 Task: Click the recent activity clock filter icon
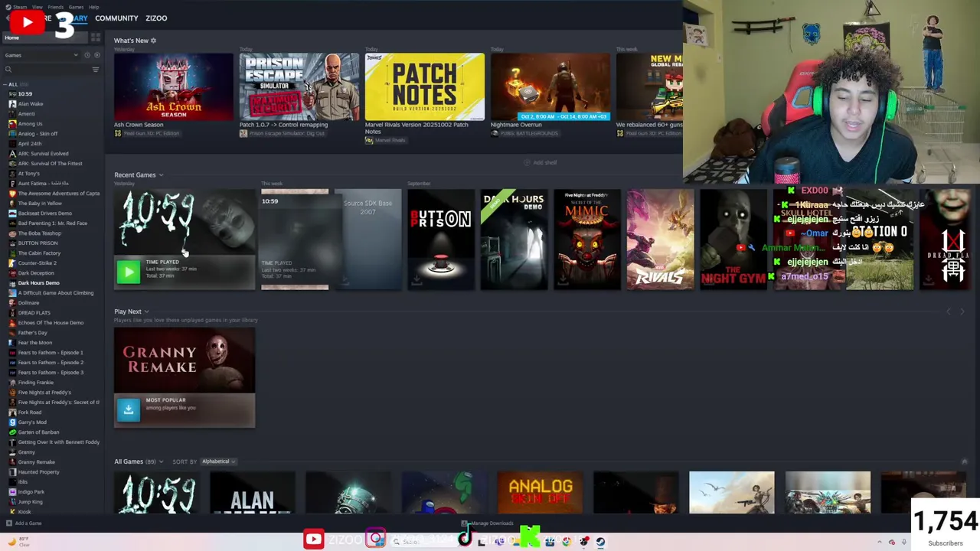coord(87,55)
